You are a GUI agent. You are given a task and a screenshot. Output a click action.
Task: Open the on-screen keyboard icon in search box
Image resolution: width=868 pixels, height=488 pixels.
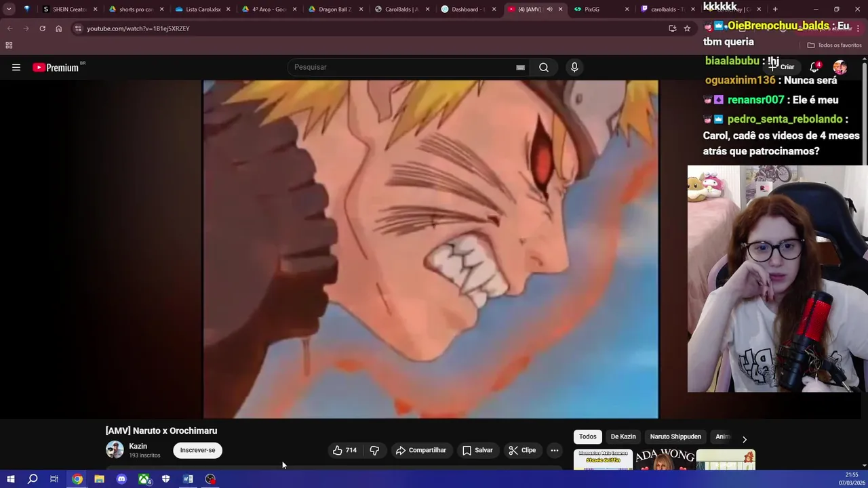click(520, 67)
